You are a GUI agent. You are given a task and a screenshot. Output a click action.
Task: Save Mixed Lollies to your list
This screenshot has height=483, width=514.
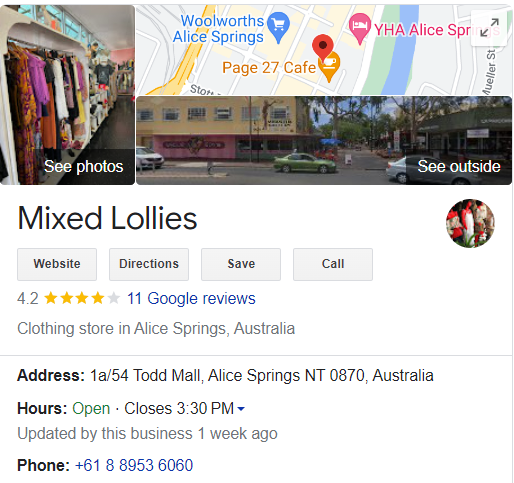(241, 264)
